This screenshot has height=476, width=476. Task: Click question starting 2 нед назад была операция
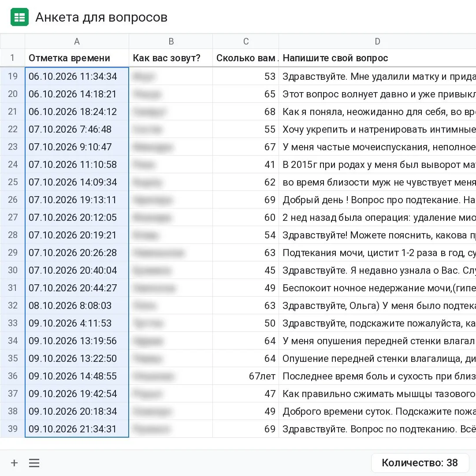(x=377, y=217)
